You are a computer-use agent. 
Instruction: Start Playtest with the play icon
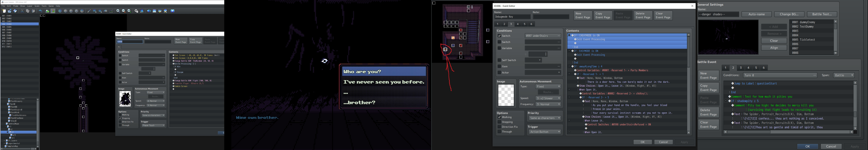pyautogui.click(x=172, y=11)
